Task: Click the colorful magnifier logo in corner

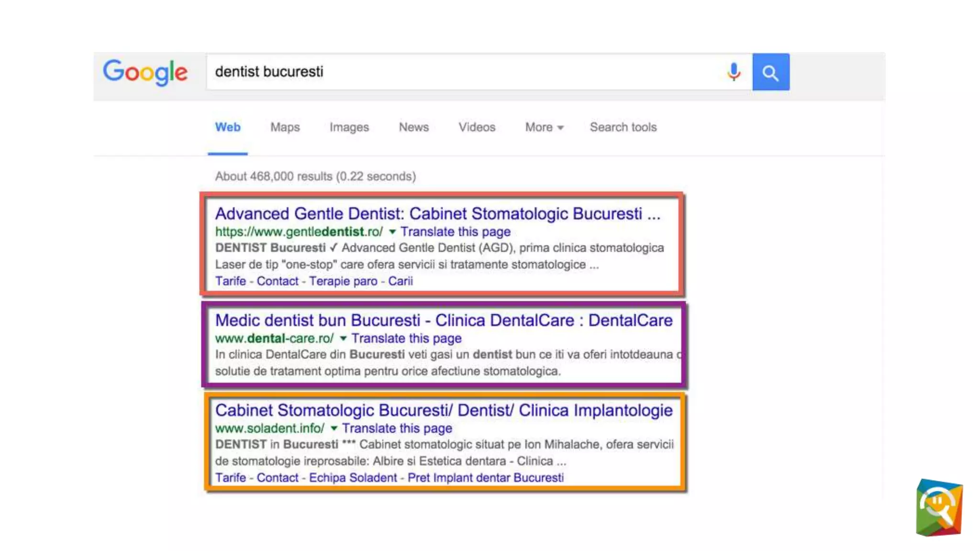Action: click(939, 507)
